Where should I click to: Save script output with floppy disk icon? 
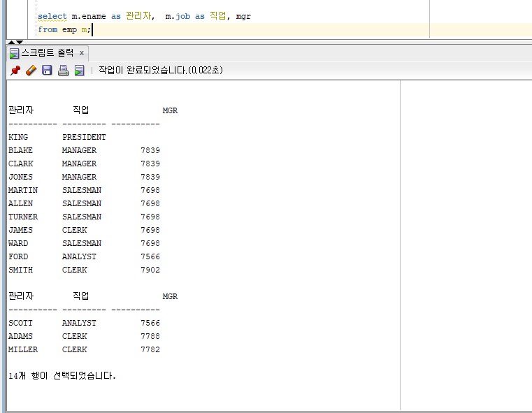(x=47, y=70)
